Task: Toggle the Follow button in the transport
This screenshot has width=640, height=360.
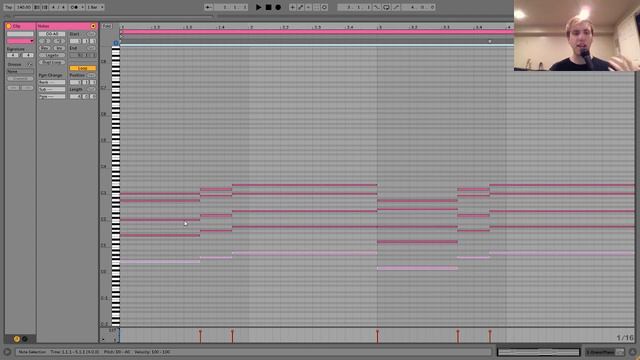Action: (209, 7)
